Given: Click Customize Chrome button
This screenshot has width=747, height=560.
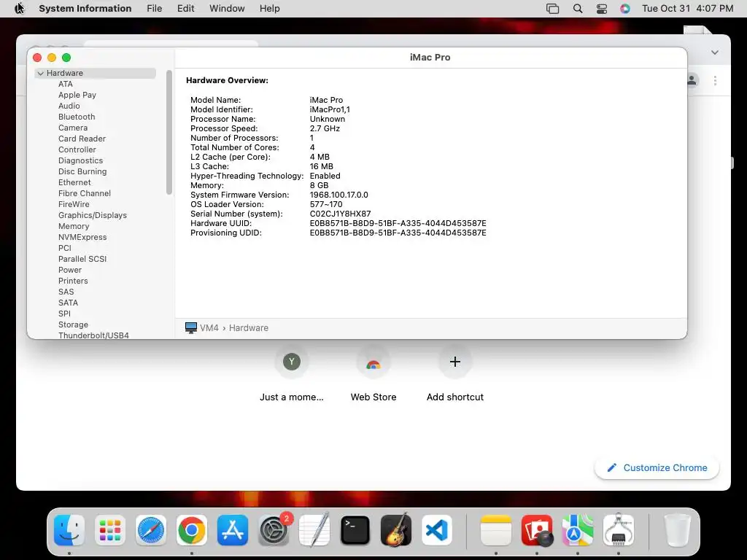Looking at the screenshot, I should (657, 467).
